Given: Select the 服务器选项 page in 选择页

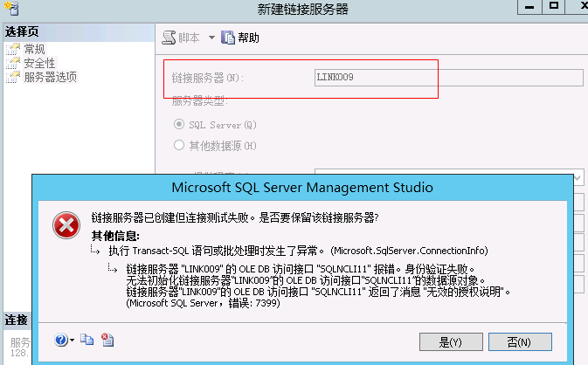Looking at the screenshot, I should coord(51,77).
